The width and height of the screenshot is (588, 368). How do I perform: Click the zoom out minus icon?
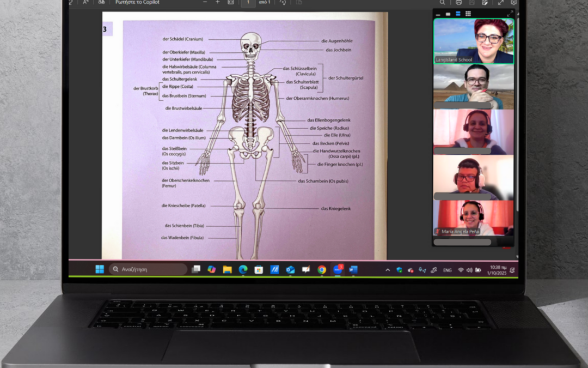tap(205, 2)
